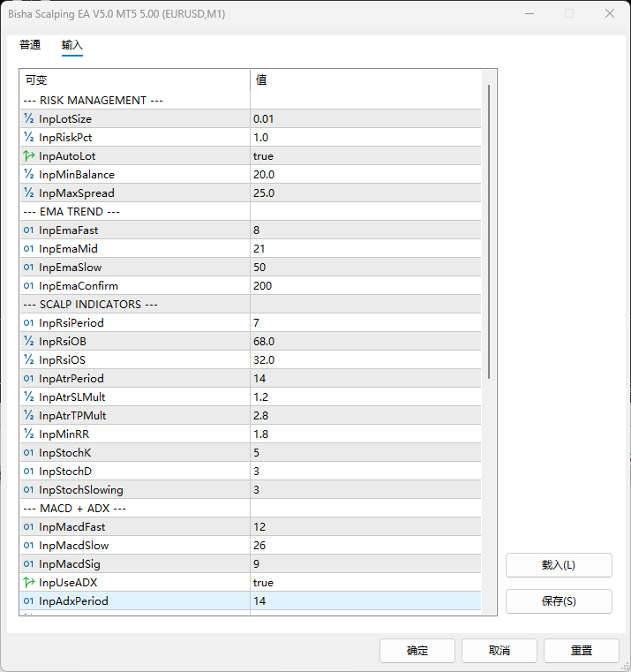This screenshot has width=631, height=672.
Task: Select the InpRiskPct value field 1.0
Action: tap(260, 138)
